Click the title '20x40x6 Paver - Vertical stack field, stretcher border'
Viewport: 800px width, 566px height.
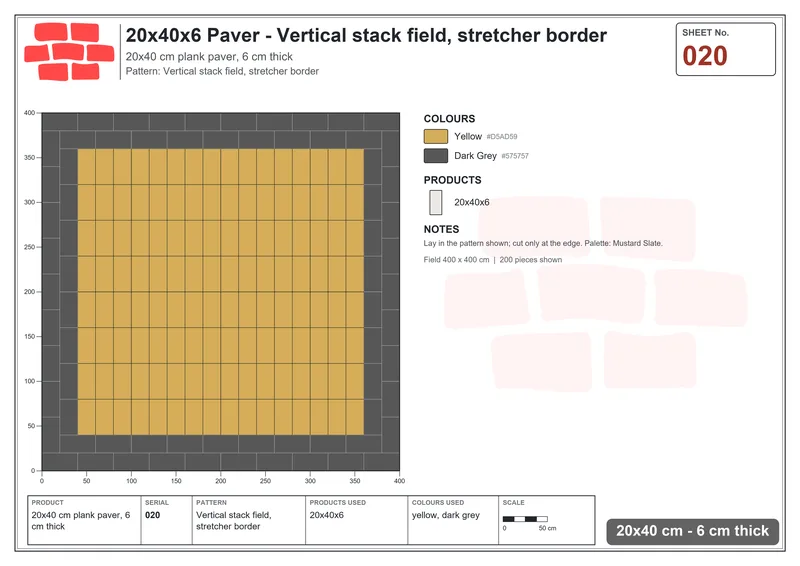(x=366, y=35)
